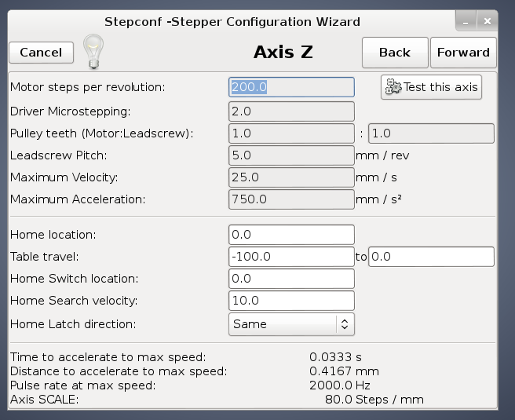Edit the Home Search velocity field
The height and width of the screenshot is (420, 515).
coord(291,301)
